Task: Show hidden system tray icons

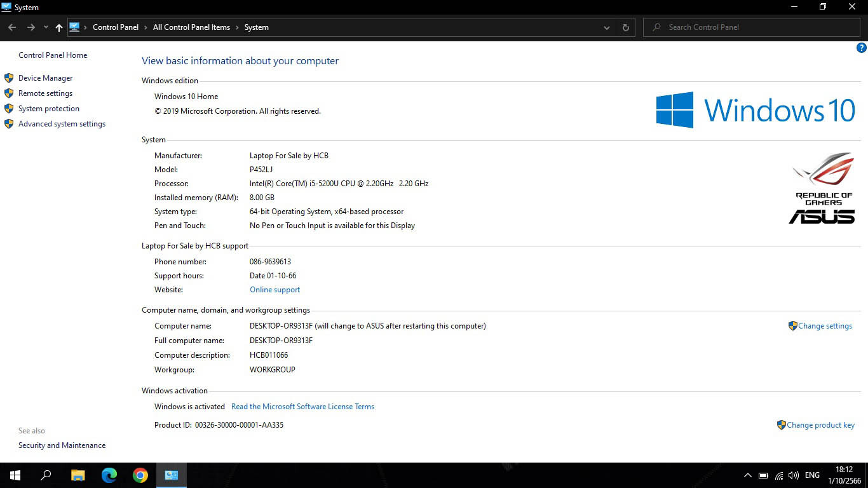Action: click(x=747, y=475)
